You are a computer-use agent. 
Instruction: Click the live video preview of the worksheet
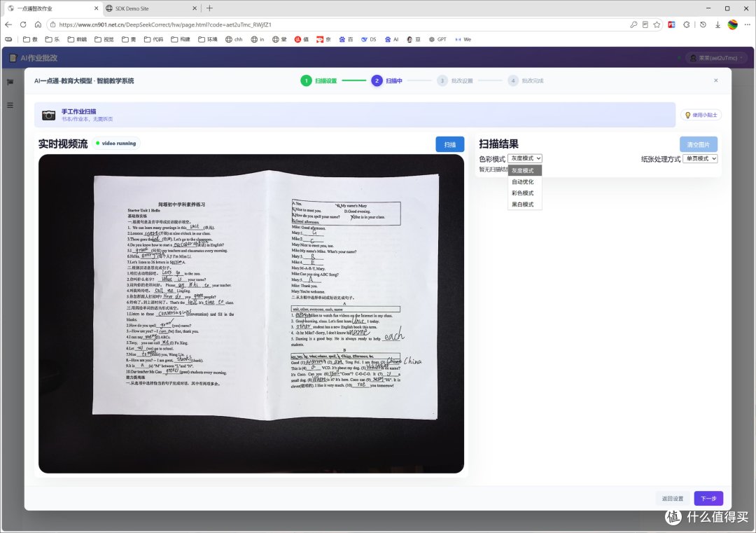coord(251,314)
